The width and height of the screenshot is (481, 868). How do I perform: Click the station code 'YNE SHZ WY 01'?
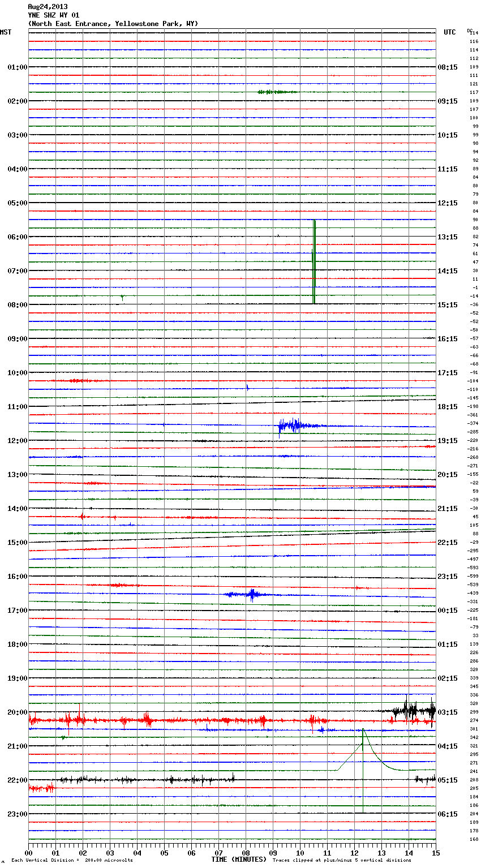click(x=54, y=15)
